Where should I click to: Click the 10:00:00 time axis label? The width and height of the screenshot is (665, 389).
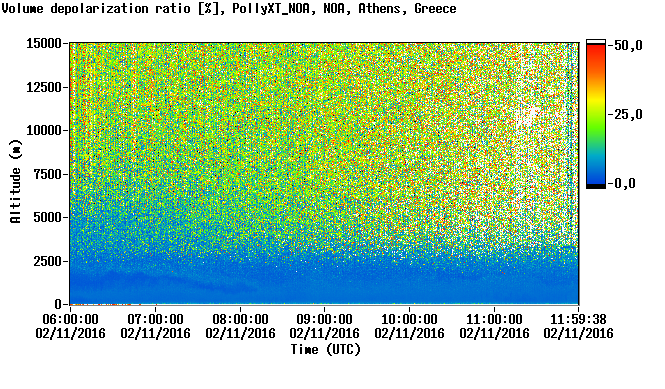[409, 319]
